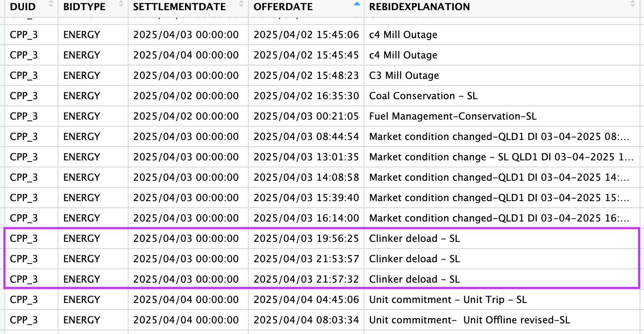Click settlement date 2025/04/04 in Unit Trip row
This screenshot has height=334, width=644.
pos(186,299)
